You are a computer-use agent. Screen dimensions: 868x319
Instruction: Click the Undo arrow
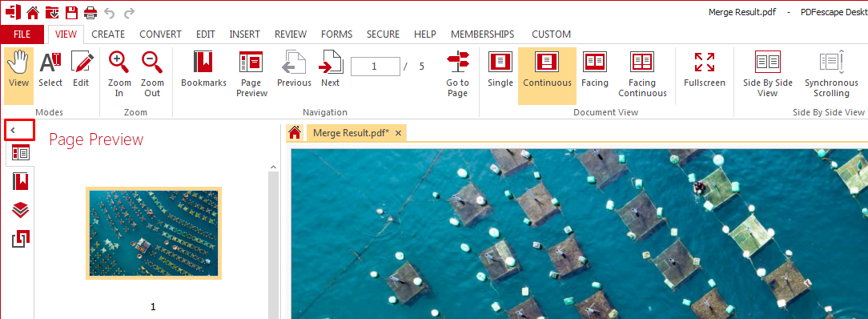[x=110, y=12]
